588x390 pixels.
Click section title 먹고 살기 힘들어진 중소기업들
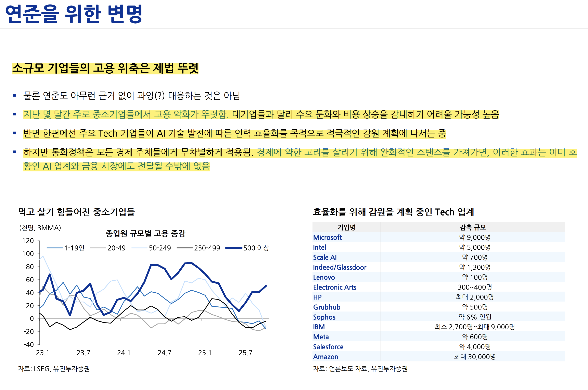76,212
